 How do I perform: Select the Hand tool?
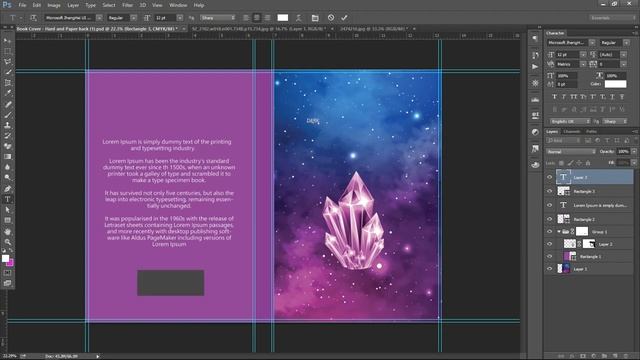(x=7, y=231)
